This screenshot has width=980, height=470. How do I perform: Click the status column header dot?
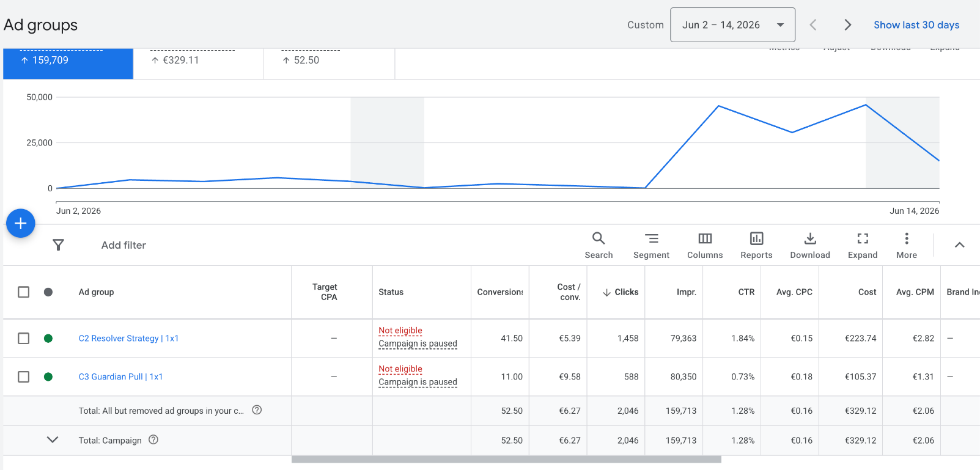(48, 292)
